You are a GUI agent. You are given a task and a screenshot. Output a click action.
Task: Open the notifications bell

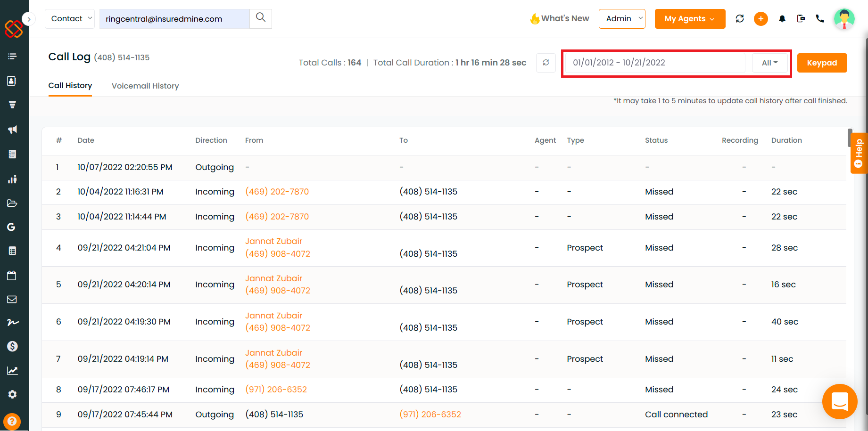click(782, 19)
